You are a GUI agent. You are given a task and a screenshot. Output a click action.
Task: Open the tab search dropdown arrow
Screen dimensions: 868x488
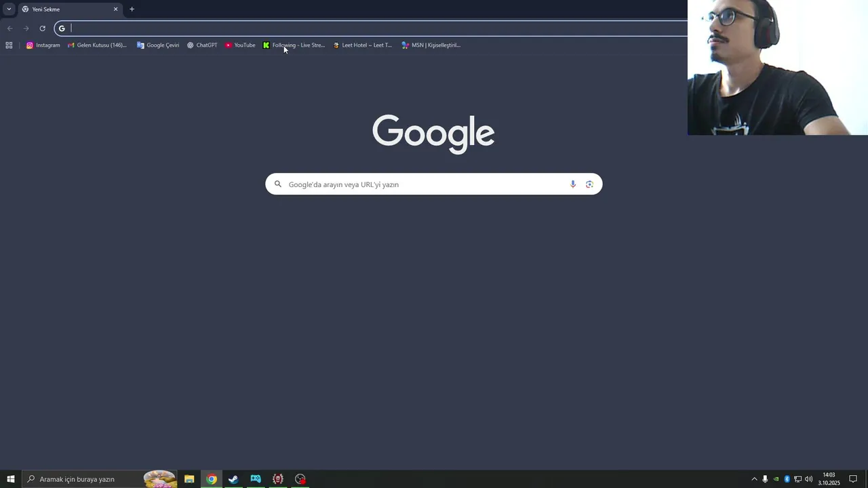coord(9,9)
